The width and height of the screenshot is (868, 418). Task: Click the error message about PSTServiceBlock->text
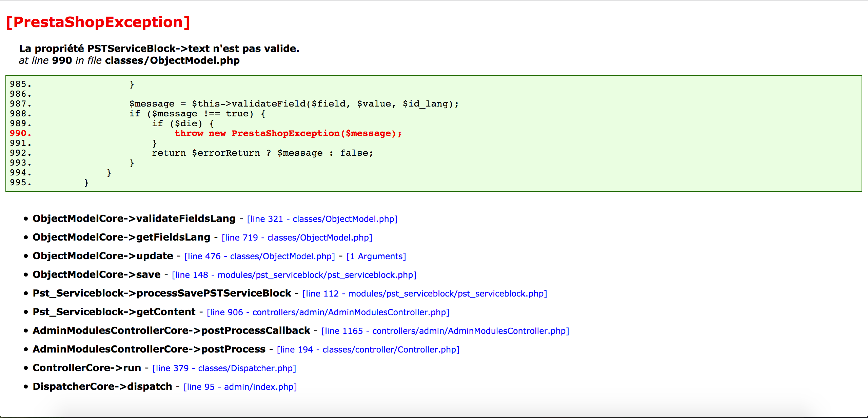coord(159,49)
